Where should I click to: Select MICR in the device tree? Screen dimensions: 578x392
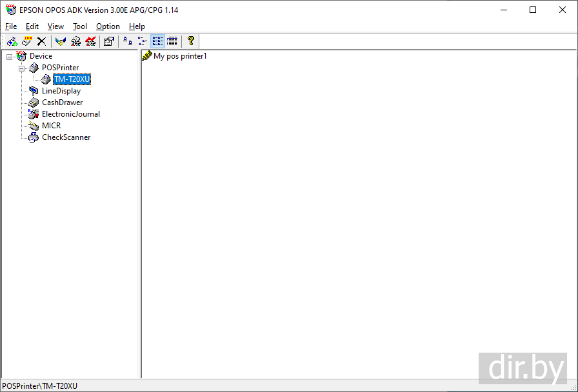[51, 126]
